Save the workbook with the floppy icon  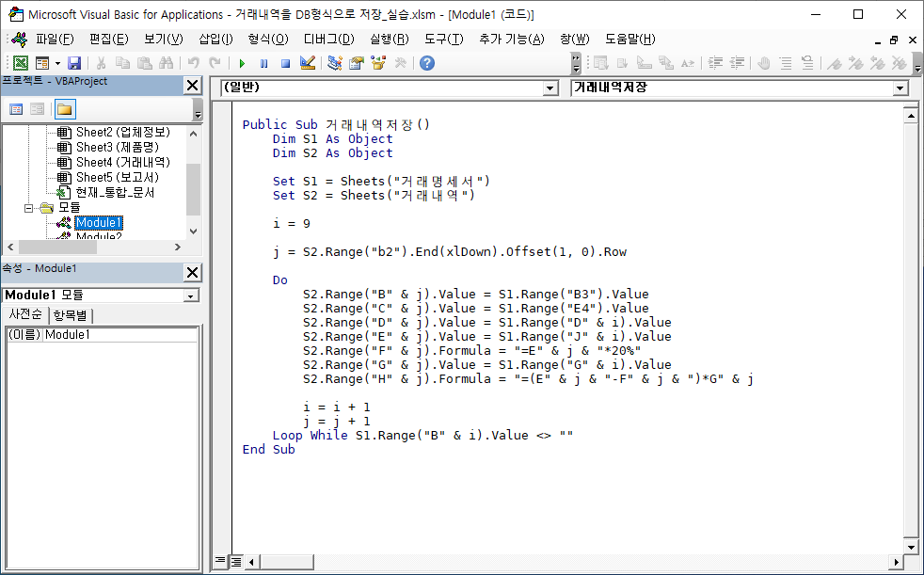(x=74, y=63)
